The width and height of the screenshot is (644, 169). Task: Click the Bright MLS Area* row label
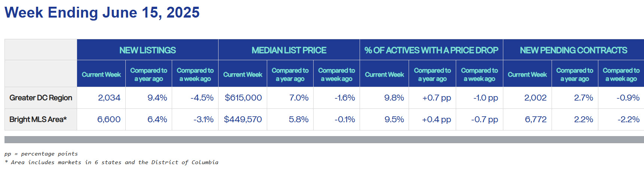point(38,120)
